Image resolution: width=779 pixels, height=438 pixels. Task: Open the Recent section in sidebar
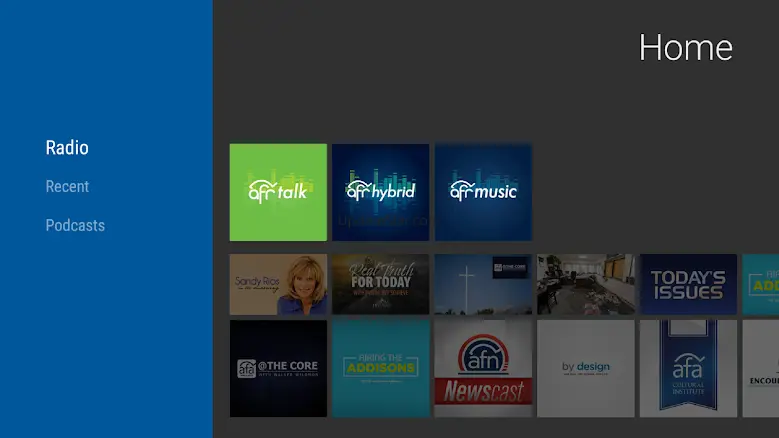67,186
